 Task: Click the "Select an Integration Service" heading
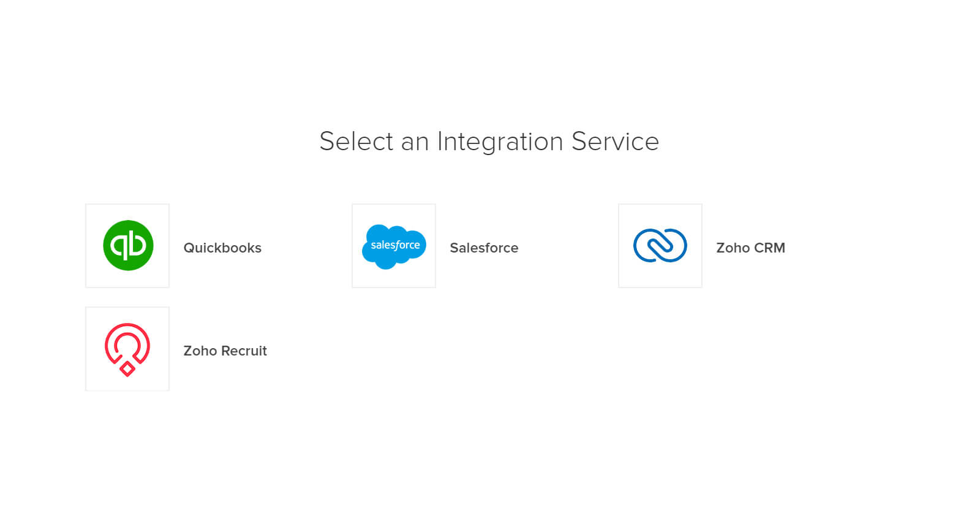[x=489, y=142]
